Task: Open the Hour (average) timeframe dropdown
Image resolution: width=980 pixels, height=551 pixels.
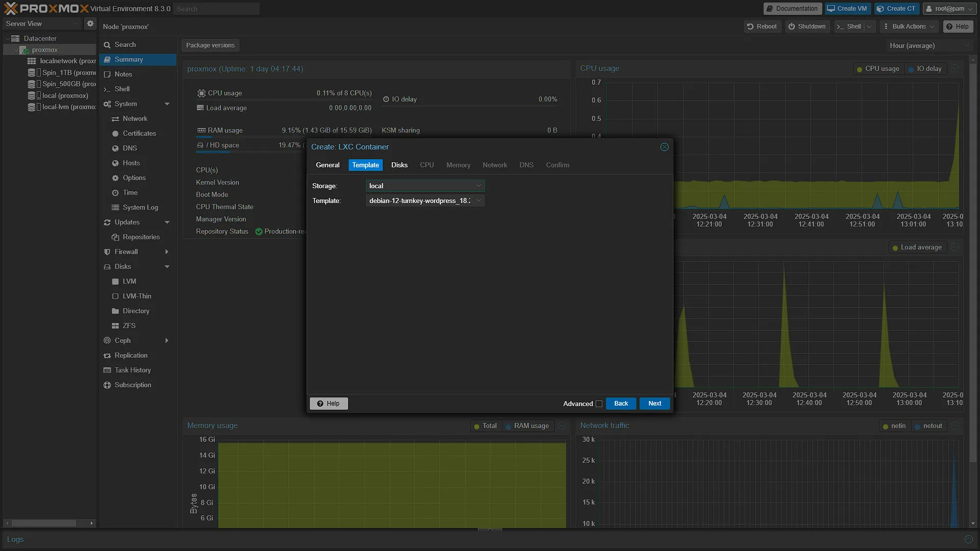Action: coord(929,45)
